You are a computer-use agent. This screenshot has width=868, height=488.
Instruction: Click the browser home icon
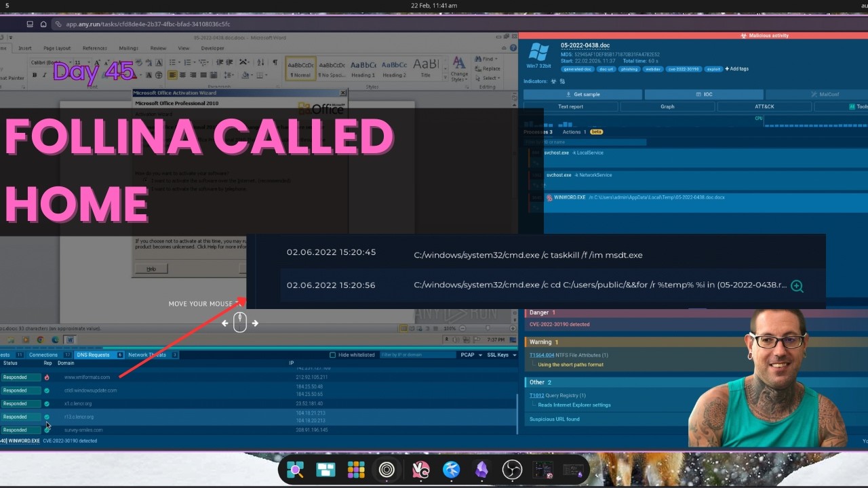43,24
